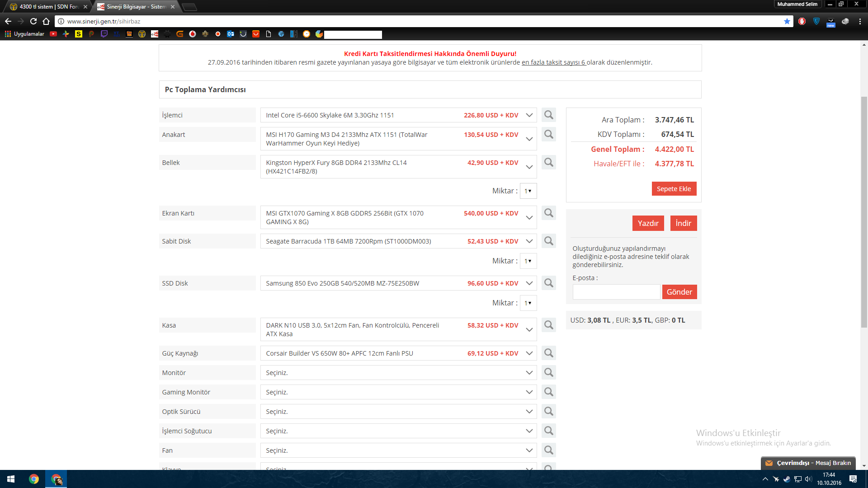Screen dimensions: 868x488
Task: Click the magnifier icon for the Ekran Kartı row
Action: (548, 213)
